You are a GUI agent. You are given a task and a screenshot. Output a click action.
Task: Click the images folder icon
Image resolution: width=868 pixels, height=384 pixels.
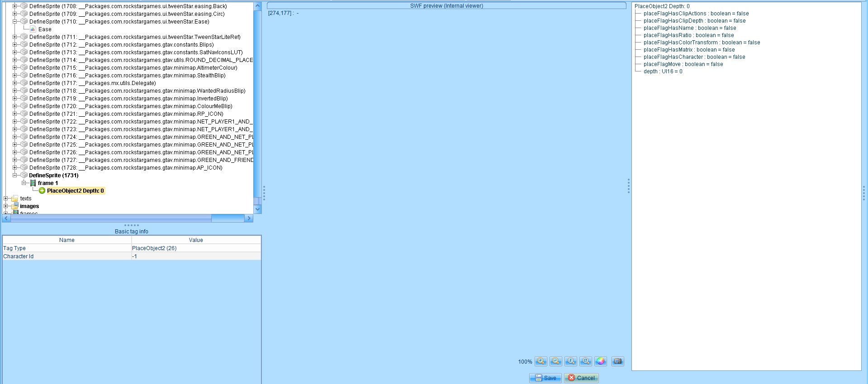point(15,206)
